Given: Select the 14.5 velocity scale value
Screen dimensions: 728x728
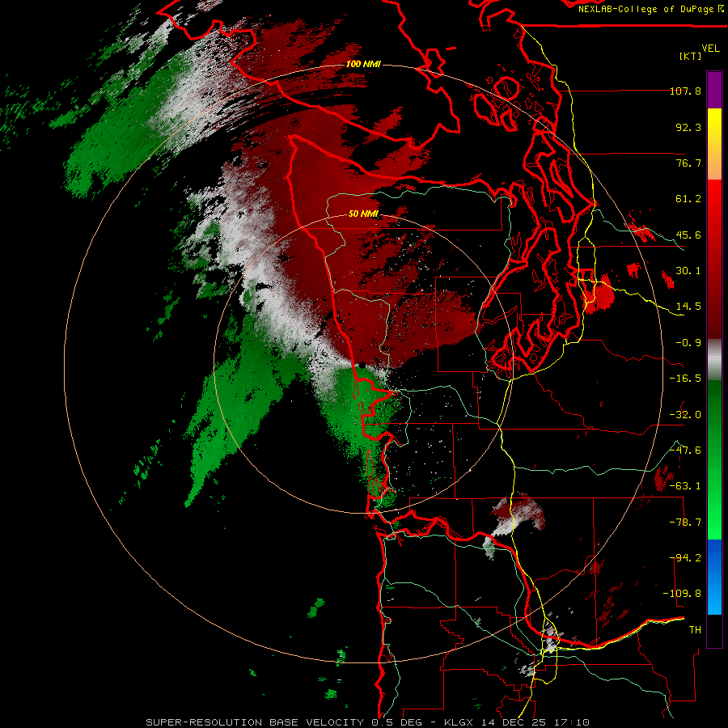Looking at the screenshot, I should tap(688, 307).
